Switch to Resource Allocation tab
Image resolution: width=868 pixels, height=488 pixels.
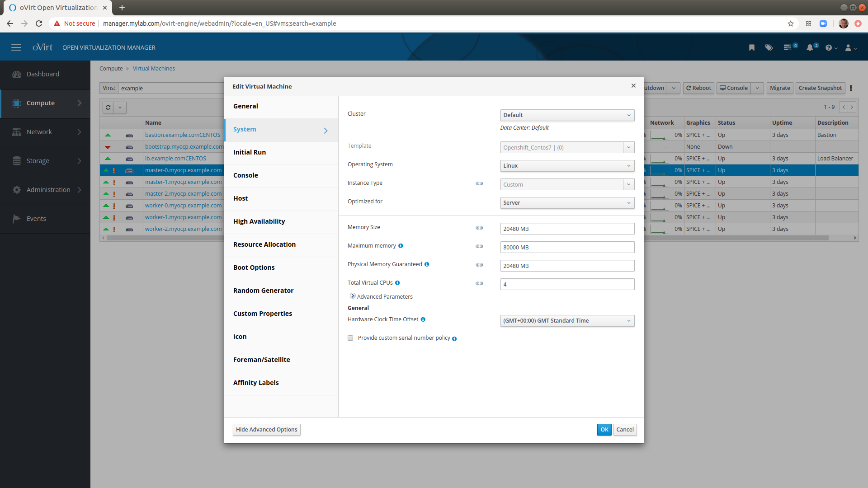pyautogui.click(x=281, y=245)
